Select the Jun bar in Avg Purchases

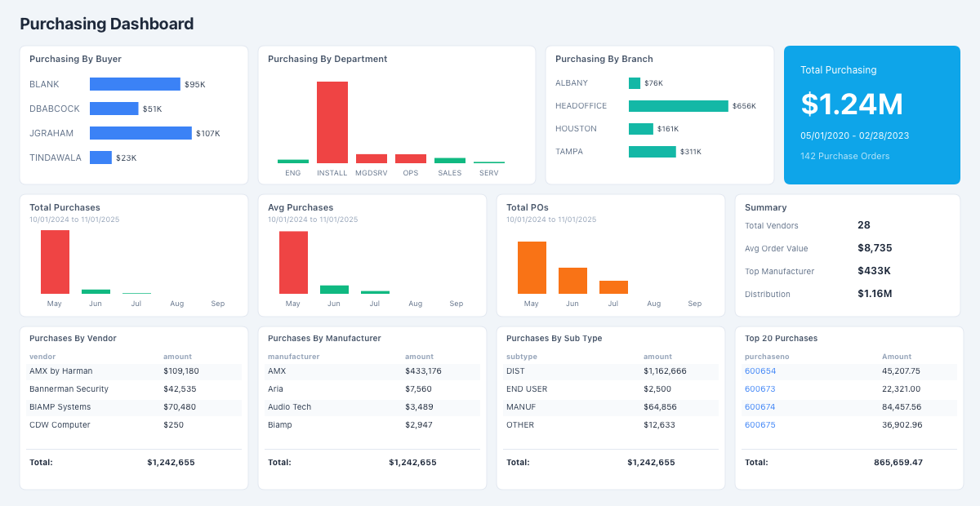(x=334, y=290)
